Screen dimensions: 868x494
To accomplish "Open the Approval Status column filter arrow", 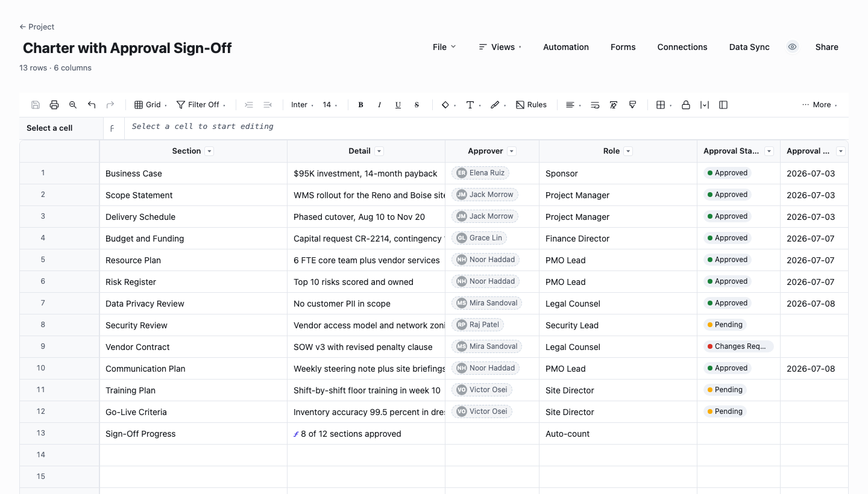I will click(769, 151).
